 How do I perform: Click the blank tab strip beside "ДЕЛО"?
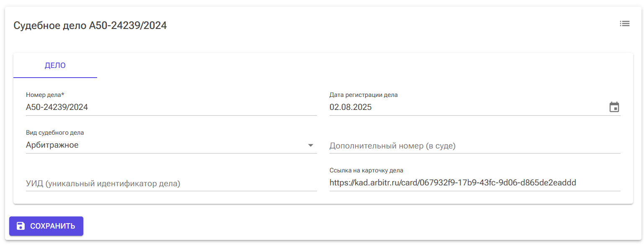335,65
